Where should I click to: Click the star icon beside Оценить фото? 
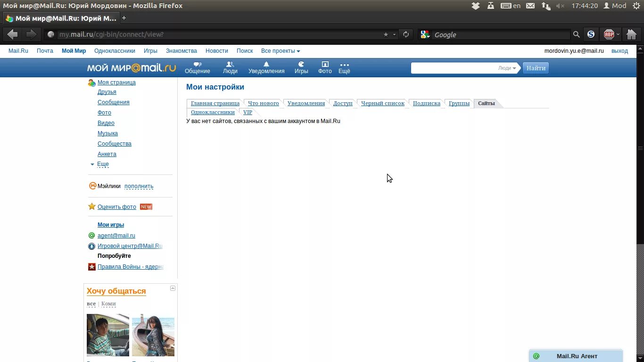coord(92,206)
